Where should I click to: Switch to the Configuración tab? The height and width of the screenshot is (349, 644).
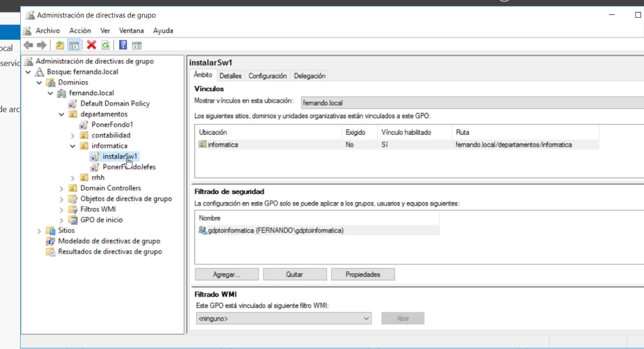268,76
